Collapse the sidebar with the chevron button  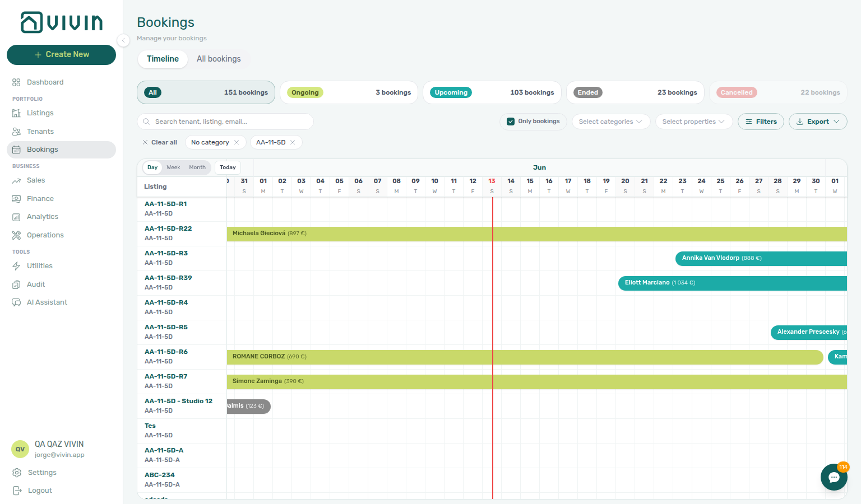pyautogui.click(x=123, y=40)
